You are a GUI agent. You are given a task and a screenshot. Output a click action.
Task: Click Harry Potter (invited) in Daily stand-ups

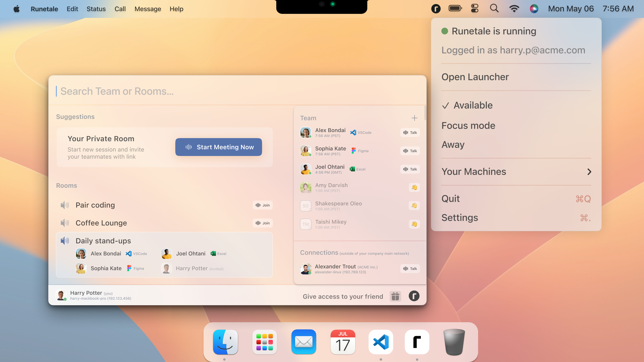[192, 268]
